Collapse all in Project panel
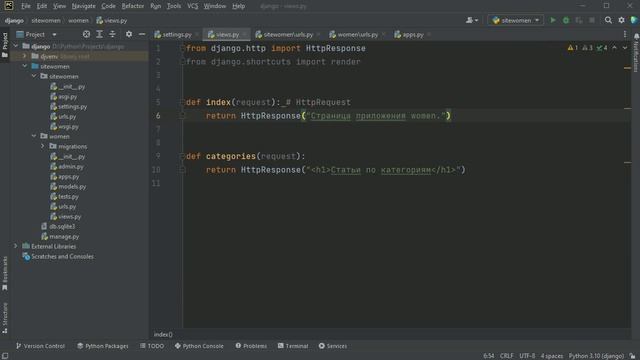 [112, 34]
